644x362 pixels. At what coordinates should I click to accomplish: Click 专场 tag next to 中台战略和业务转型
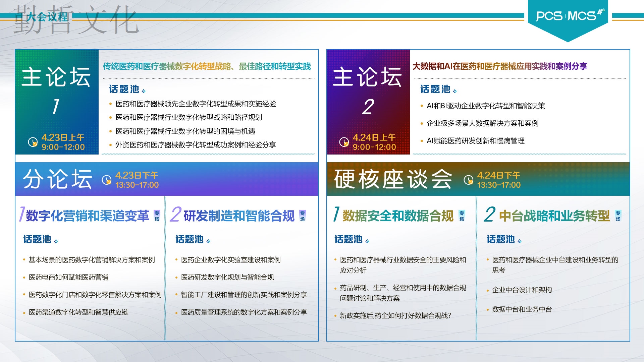coord(618,216)
